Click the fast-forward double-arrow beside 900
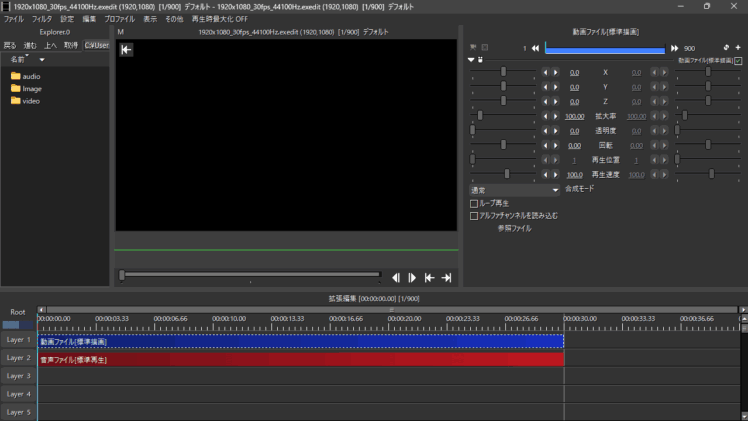The image size is (748, 421). click(675, 47)
